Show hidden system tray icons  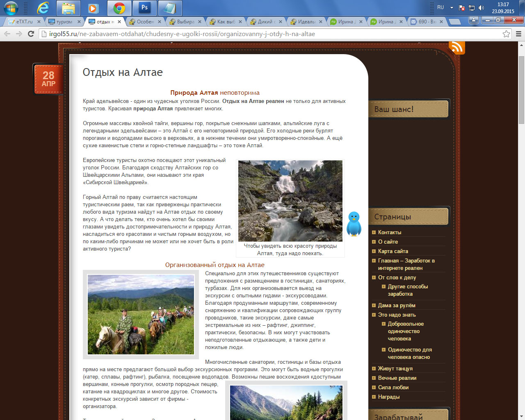pos(452,8)
